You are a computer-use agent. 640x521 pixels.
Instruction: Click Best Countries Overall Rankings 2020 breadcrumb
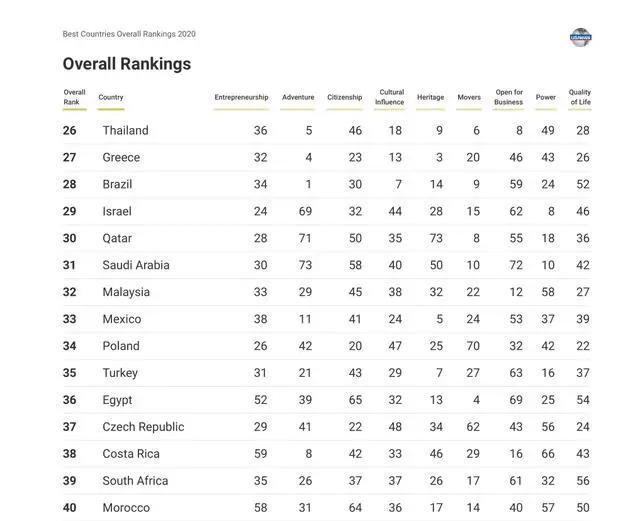click(x=129, y=34)
